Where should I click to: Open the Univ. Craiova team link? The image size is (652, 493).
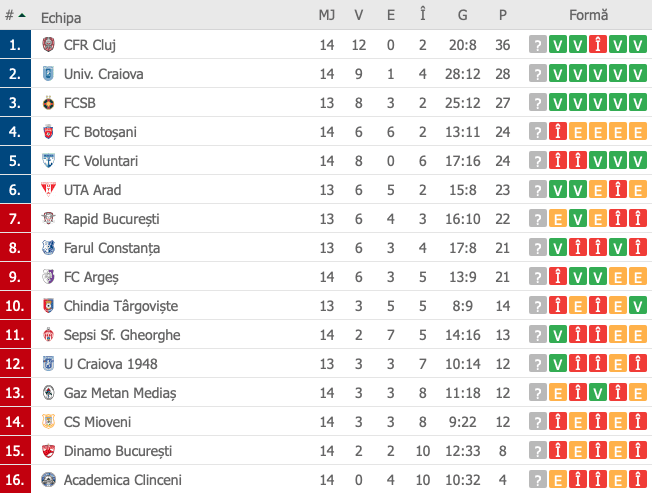[x=103, y=74]
